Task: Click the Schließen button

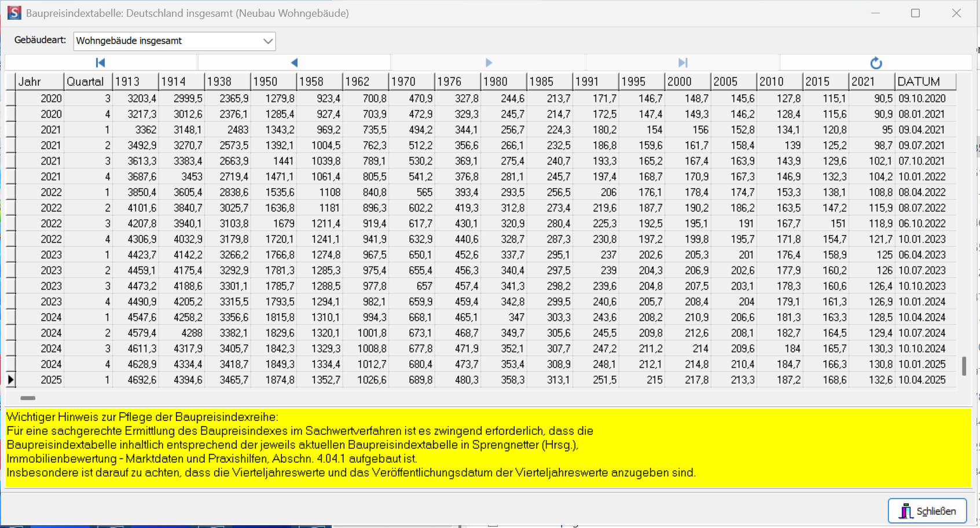Action: pos(927,511)
